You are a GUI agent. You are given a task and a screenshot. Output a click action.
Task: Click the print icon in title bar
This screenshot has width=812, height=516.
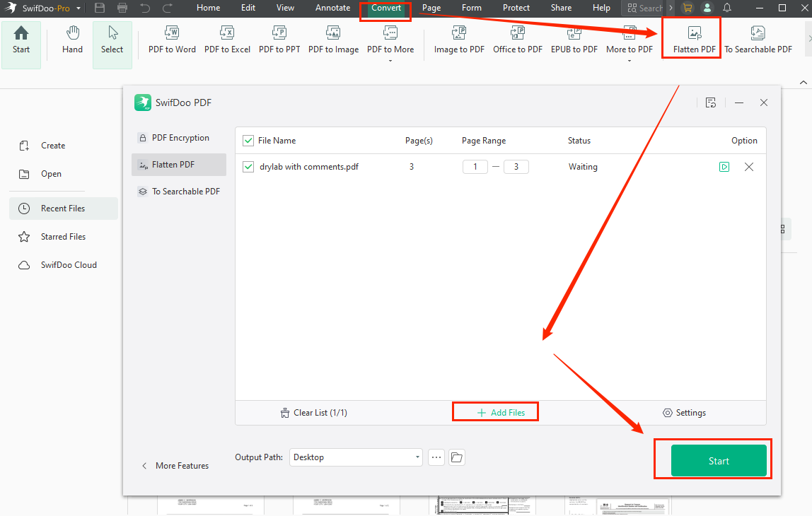pyautogui.click(x=122, y=8)
